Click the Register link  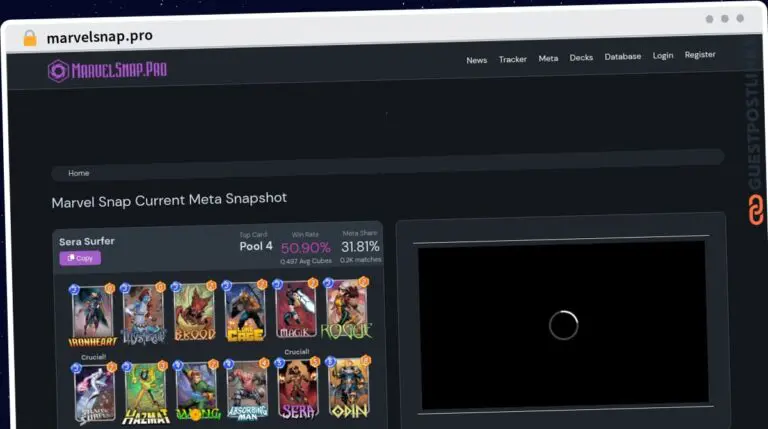(x=700, y=54)
